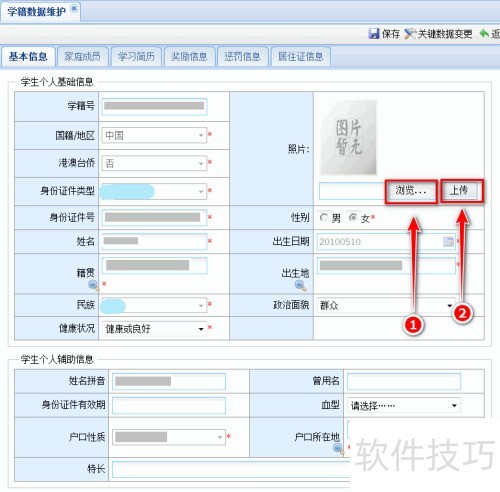
Task: Click the green return arrow icon
Action: coord(484,33)
